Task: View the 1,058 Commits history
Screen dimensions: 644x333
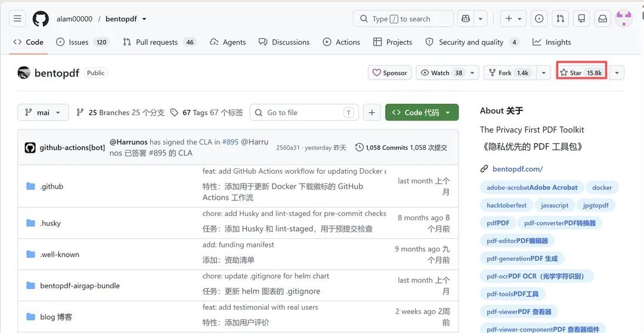Action: pos(401,147)
